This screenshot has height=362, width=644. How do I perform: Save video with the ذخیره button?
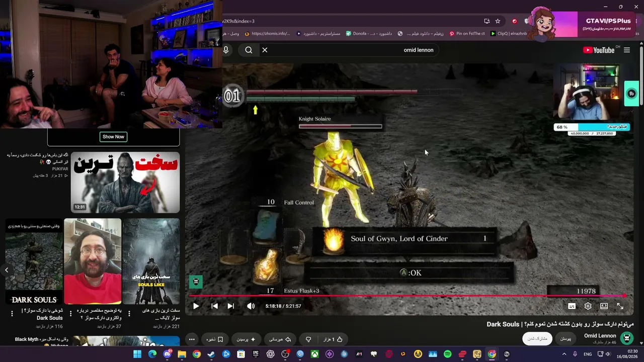point(215,339)
